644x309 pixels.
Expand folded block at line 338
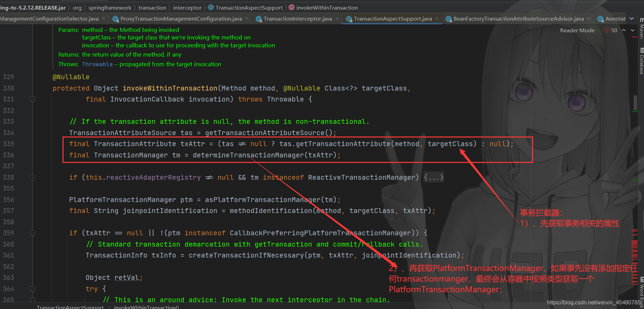pyautogui.click(x=33, y=178)
